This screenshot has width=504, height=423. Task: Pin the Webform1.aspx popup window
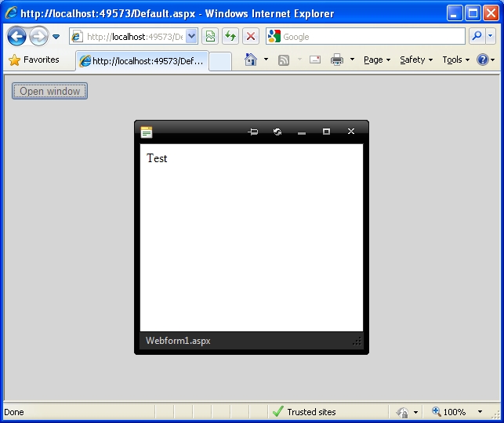(x=253, y=132)
